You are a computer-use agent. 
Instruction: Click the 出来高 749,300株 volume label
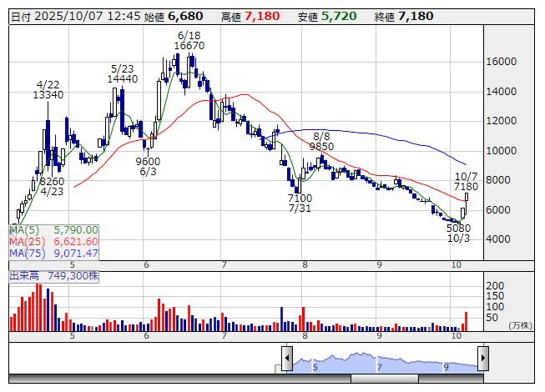point(54,276)
